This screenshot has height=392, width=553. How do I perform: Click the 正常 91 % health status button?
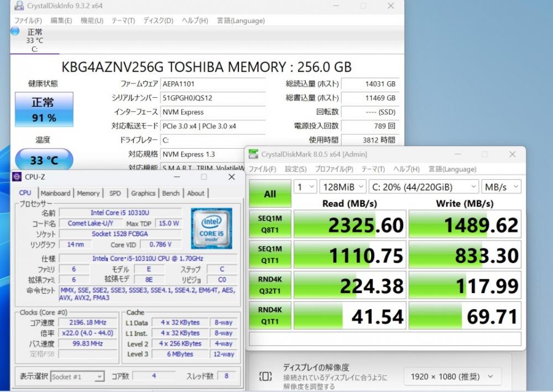pyautogui.click(x=44, y=109)
